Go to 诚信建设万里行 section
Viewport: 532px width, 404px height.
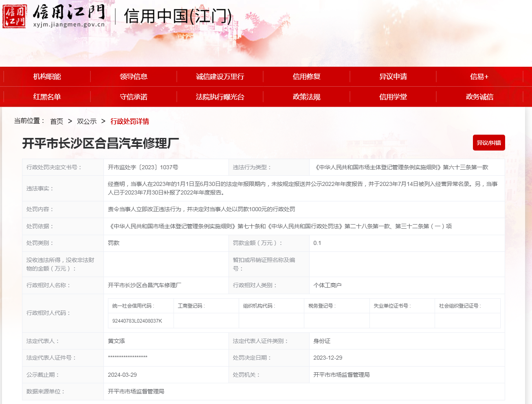coord(220,76)
